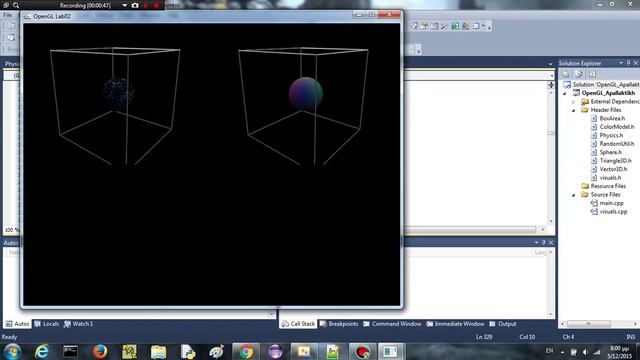Select the OpenGL_Apallaktikh project node
The image size is (640, 360).
click(x=608, y=93)
